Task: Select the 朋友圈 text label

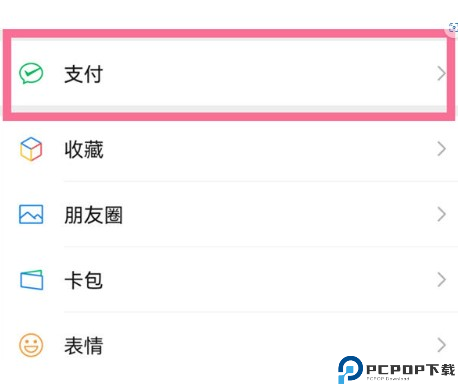Action: coord(94,215)
